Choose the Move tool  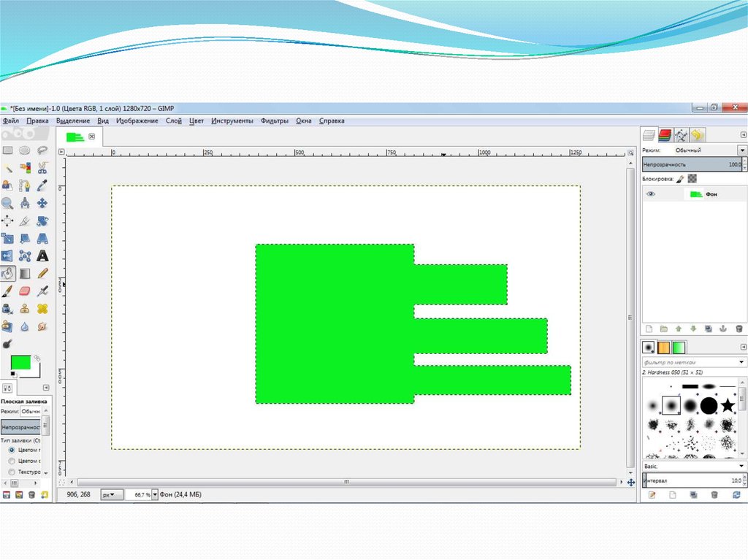pos(42,203)
